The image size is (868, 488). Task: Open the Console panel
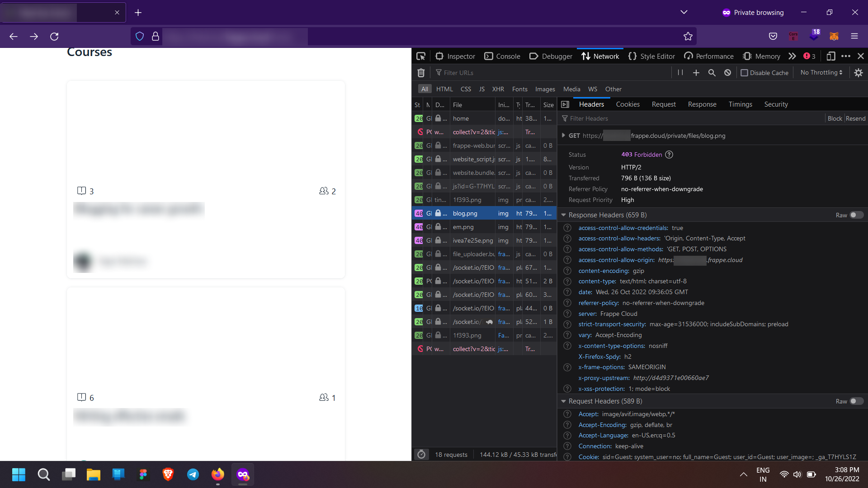click(502, 56)
